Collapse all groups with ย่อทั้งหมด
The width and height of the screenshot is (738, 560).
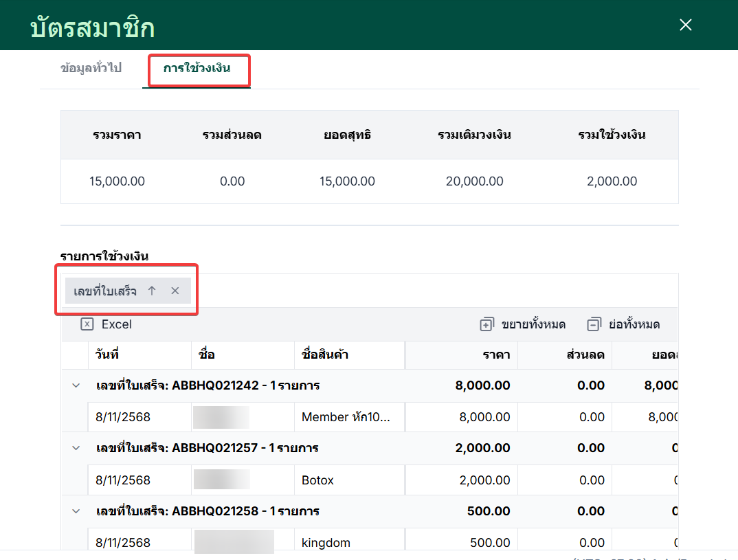(x=624, y=324)
